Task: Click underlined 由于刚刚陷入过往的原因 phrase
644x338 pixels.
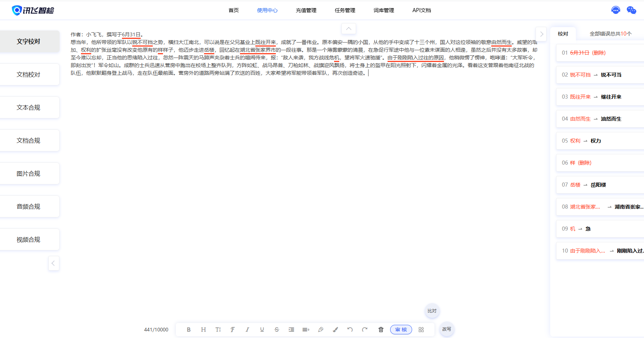Action: coord(416,58)
